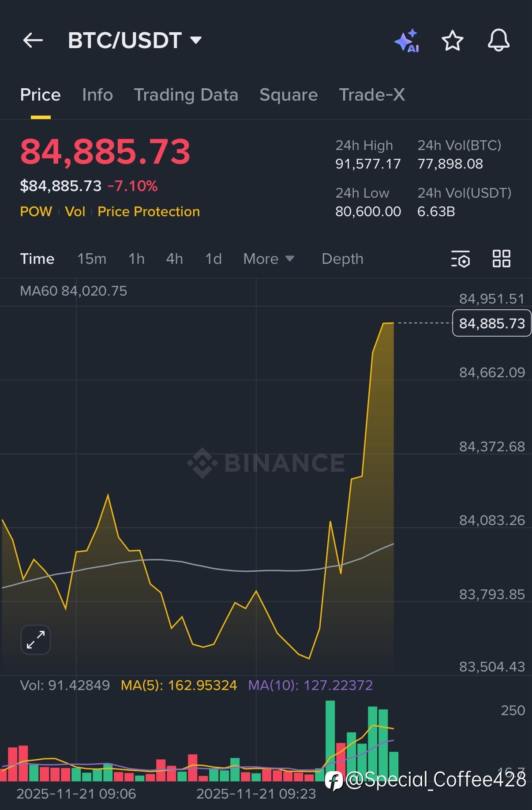
Task: Tap the POW tag label
Action: tap(36, 212)
